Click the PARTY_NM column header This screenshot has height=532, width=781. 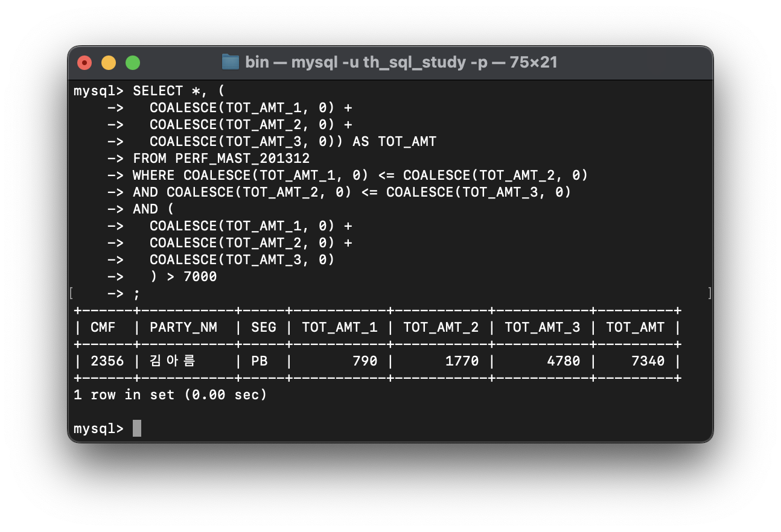183,327
